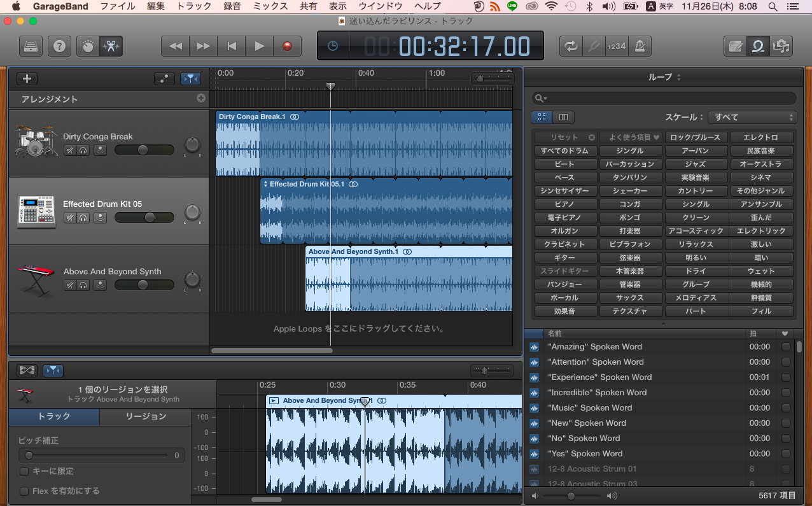Click the Fast Forward transport button
This screenshot has width=812, height=506.
203,46
